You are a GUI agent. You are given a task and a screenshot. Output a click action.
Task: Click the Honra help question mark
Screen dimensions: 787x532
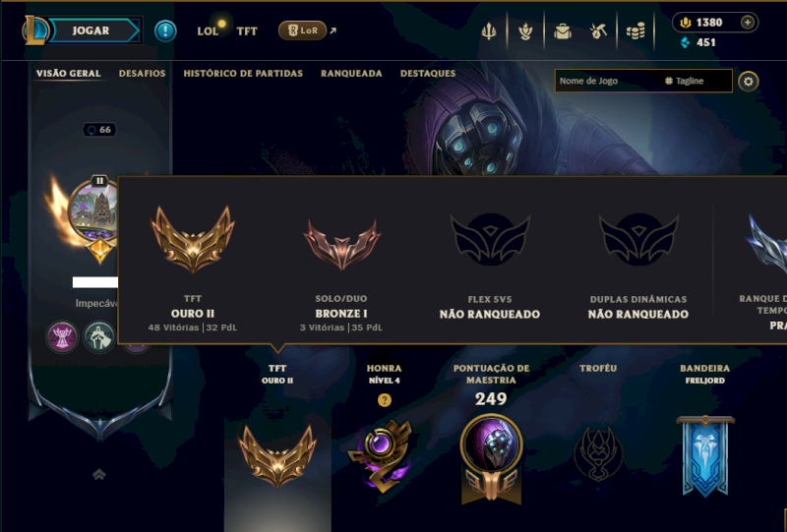click(x=385, y=400)
